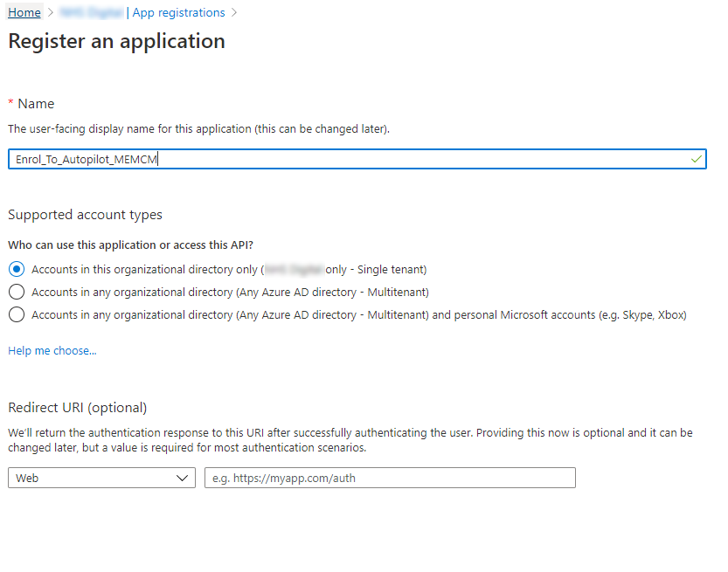Click the Single tenant option label text
The height and width of the screenshot is (572, 728).
coord(229,270)
